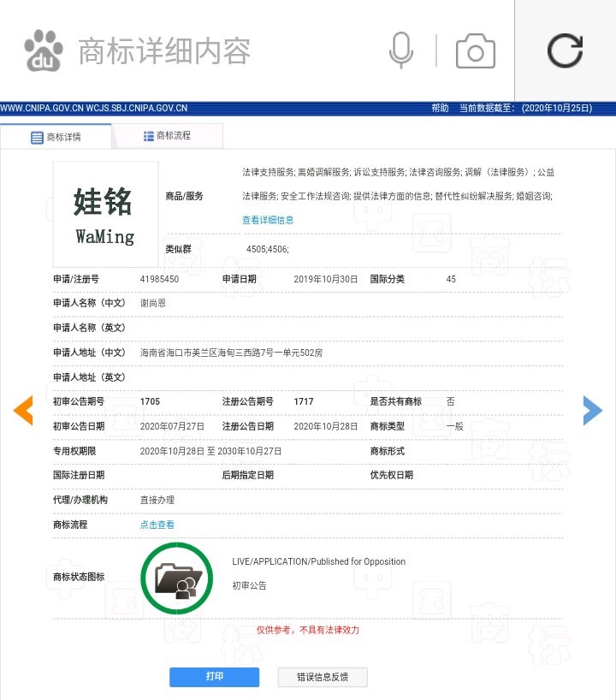
Task: Go to previous record with orange arrow
Action: [x=23, y=410]
